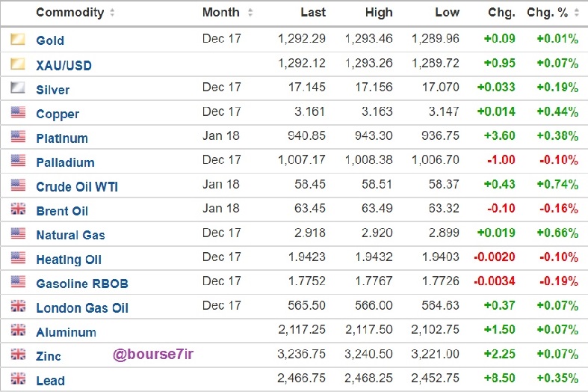588x392 pixels.
Task: Click the gold bar icon beside XAU/USD
Action: click(18, 64)
